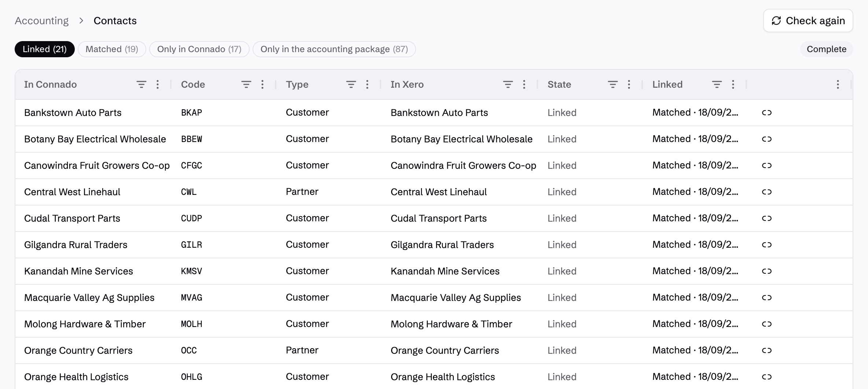Open Linked column options menu
The width and height of the screenshot is (868, 389).
tap(733, 84)
